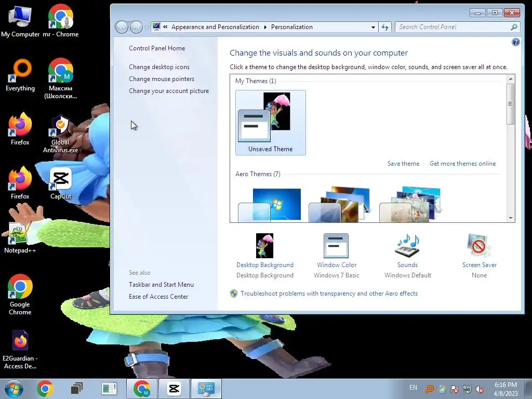The image size is (532, 399).
Task: Select the Google Chrome desktop shortcut
Action: pyautogui.click(x=20, y=295)
